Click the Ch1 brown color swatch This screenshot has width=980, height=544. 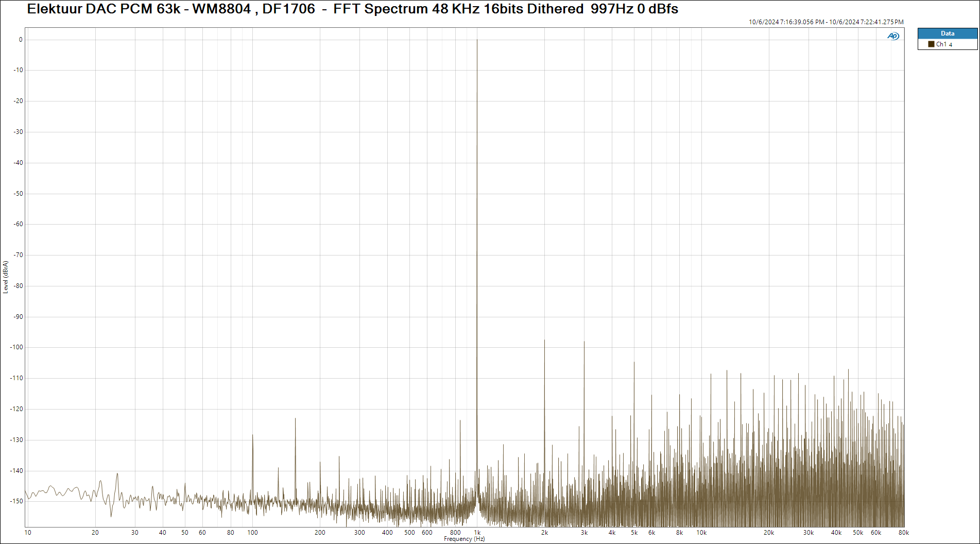931,44
